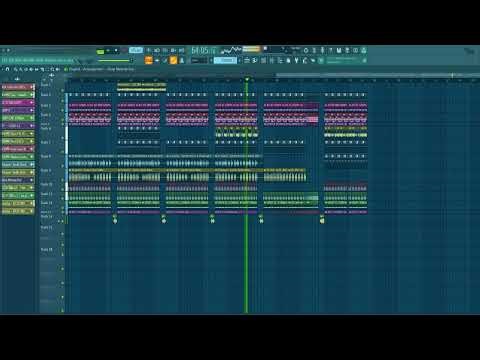480x360 pixels.
Task: Start playback with the transport play button
Action: (x=108, y=51)
